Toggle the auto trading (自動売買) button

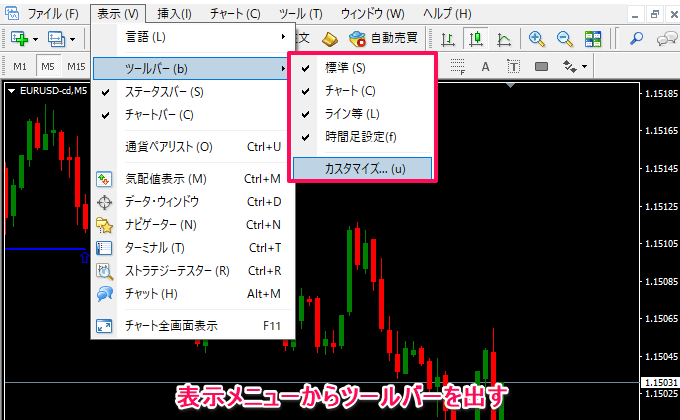[x=383, y=38]
